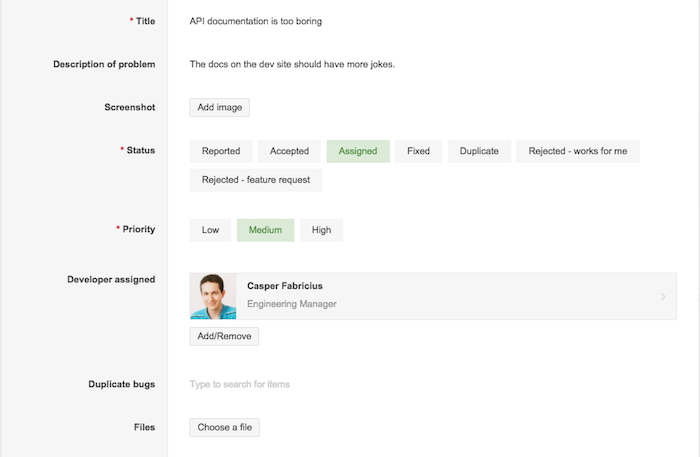Click the Add image button
Image resolution: width=700 pixels, height=457 pixels.
tap(220, 108)
